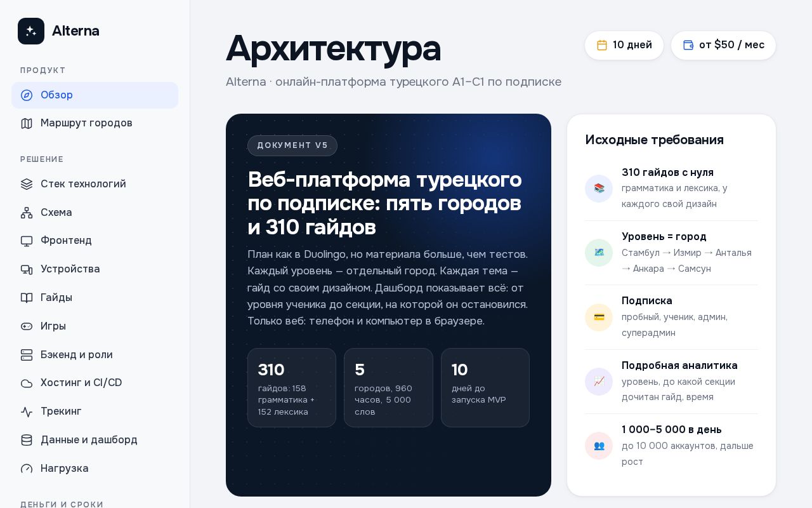This screenshot has height=508, width=812.
Task: Click the people emoji for 1 000–5 000 в день
Action: (599, 446)
